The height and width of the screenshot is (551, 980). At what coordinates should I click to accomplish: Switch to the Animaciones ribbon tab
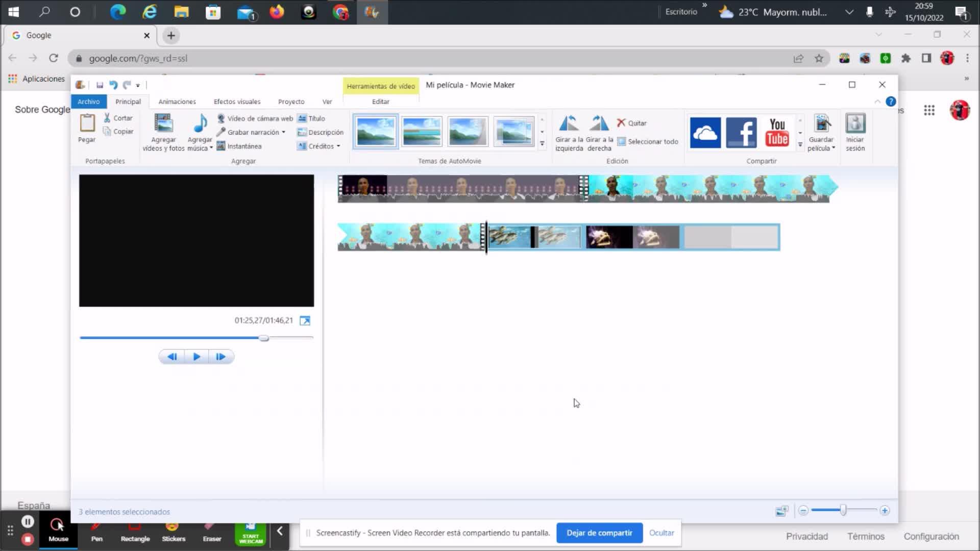click(177, 102)
